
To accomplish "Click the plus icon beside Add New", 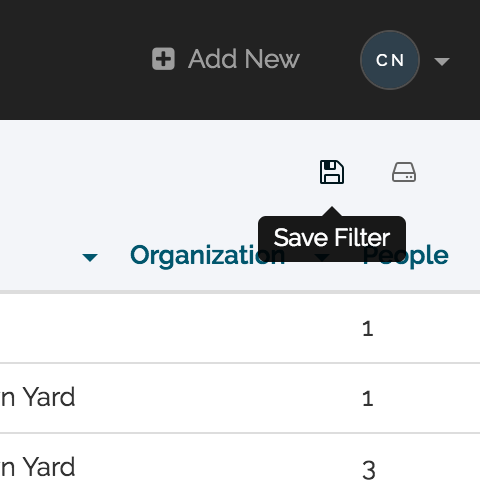I will click(163, 59).
